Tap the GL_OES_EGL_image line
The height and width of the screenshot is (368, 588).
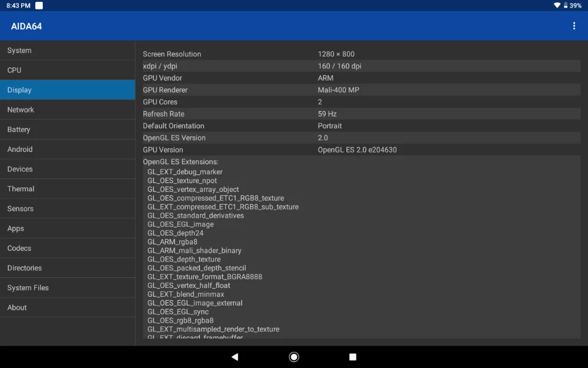[x=181, y=224]
